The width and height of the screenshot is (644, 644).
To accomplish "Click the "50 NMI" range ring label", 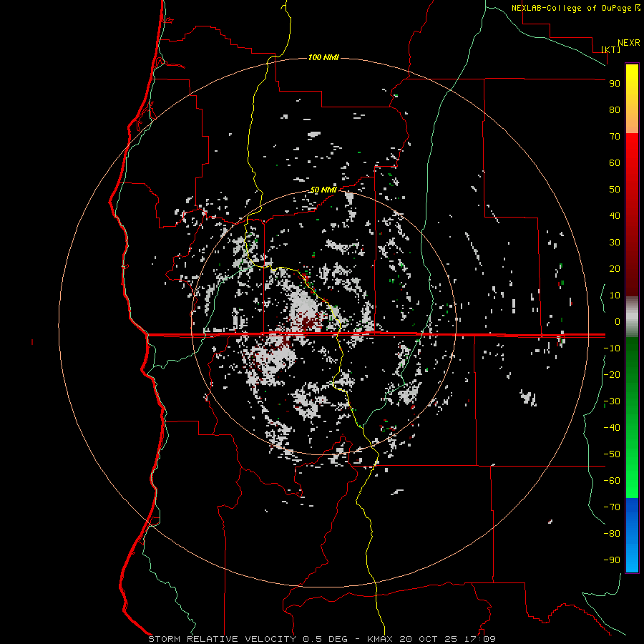I will click(x=323, y=190).
